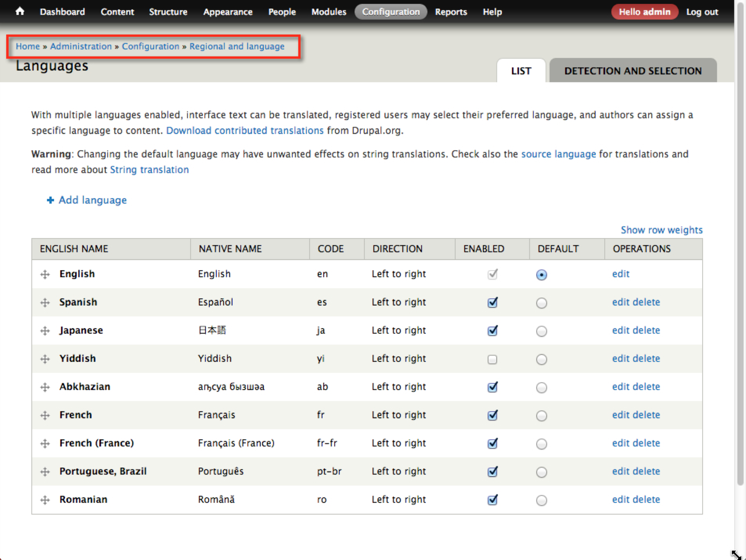Click the drag handle for French (France) row

(x=45, y=443)
